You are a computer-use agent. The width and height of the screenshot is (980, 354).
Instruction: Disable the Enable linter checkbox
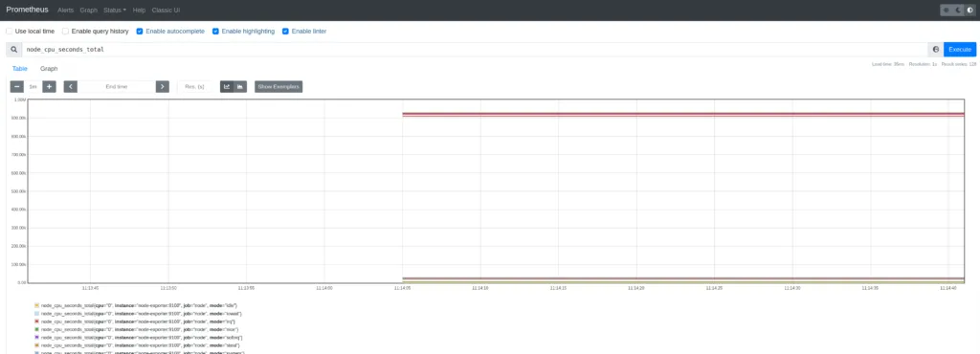pos(285,32)
